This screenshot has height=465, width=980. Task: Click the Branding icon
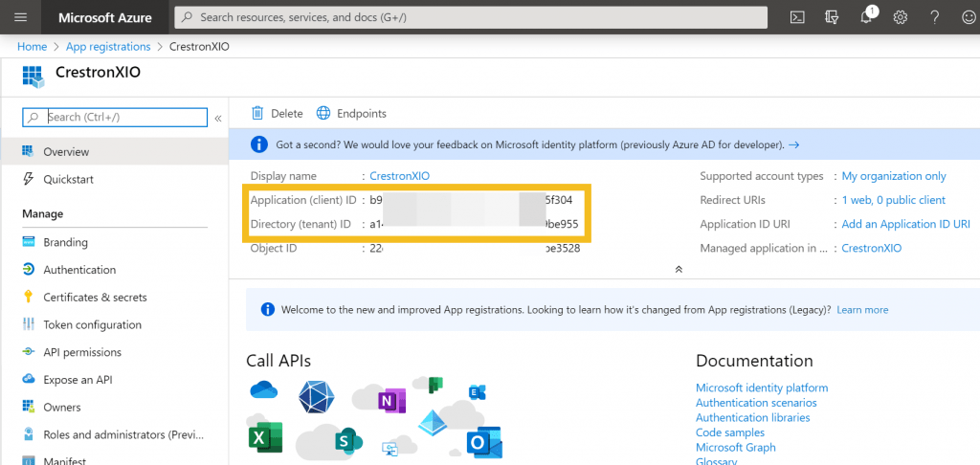(x=28, y=242)
